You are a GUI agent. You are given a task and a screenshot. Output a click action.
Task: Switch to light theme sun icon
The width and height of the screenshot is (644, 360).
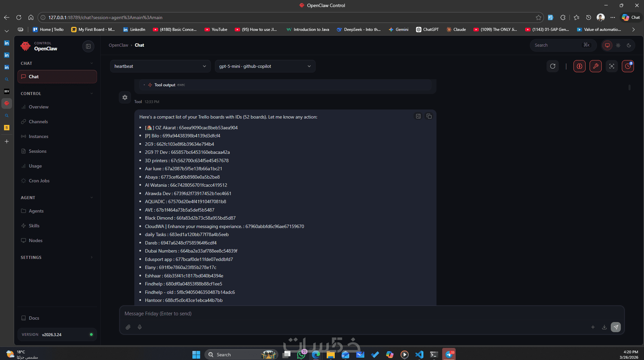click(618, 45)
